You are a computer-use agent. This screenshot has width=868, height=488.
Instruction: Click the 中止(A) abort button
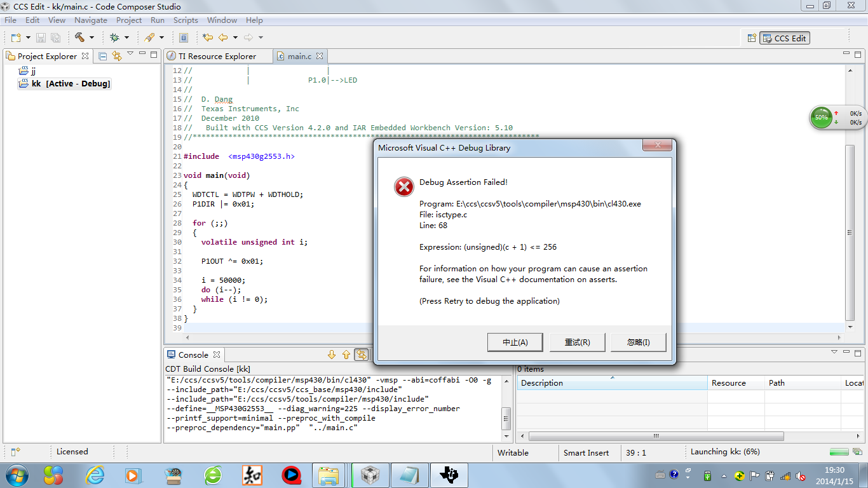pyautogui.click(x=515, y=342)
